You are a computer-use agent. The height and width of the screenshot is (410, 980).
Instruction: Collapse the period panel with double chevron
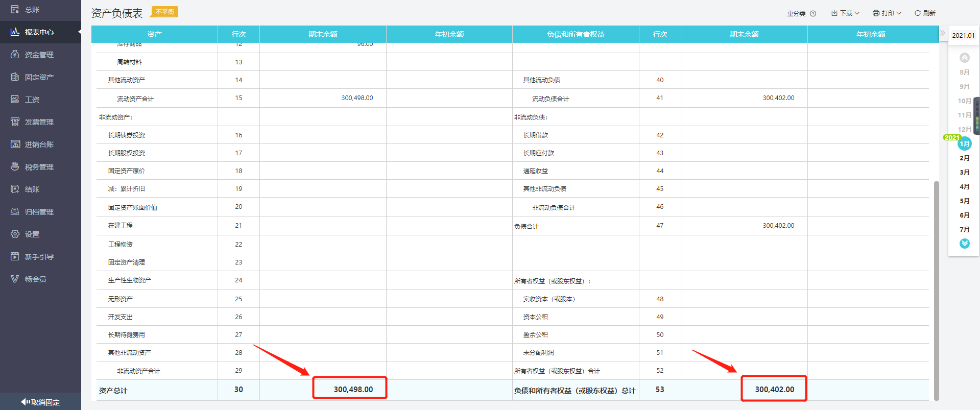coord(943,33)
